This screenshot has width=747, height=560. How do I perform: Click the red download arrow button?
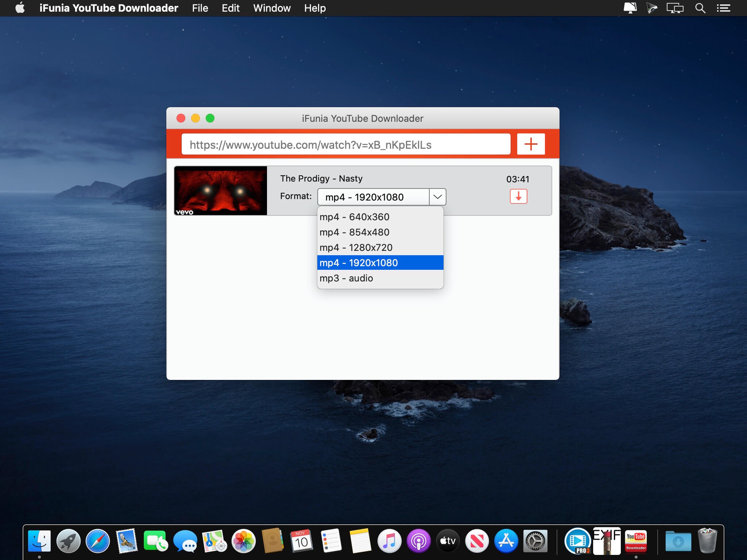point(518,196)
